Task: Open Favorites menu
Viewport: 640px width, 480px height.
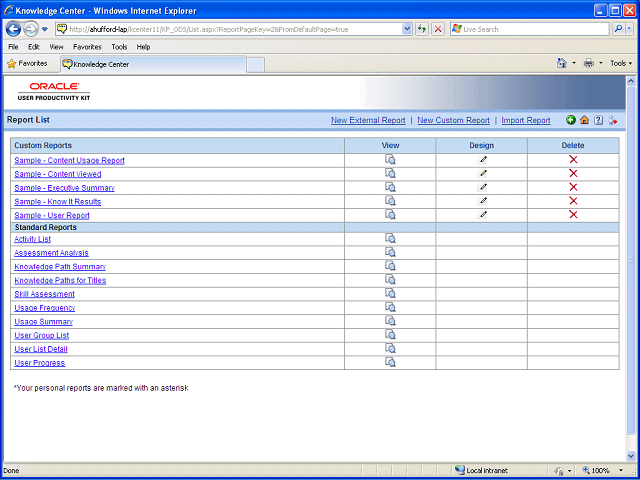Action: [87, 47]
